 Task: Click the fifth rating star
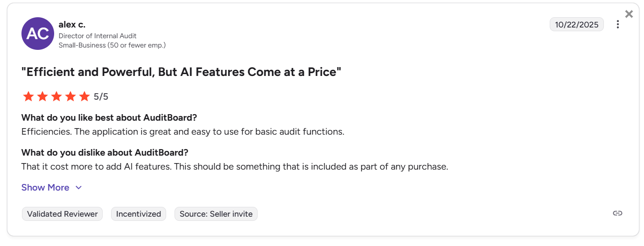(84, 96)
